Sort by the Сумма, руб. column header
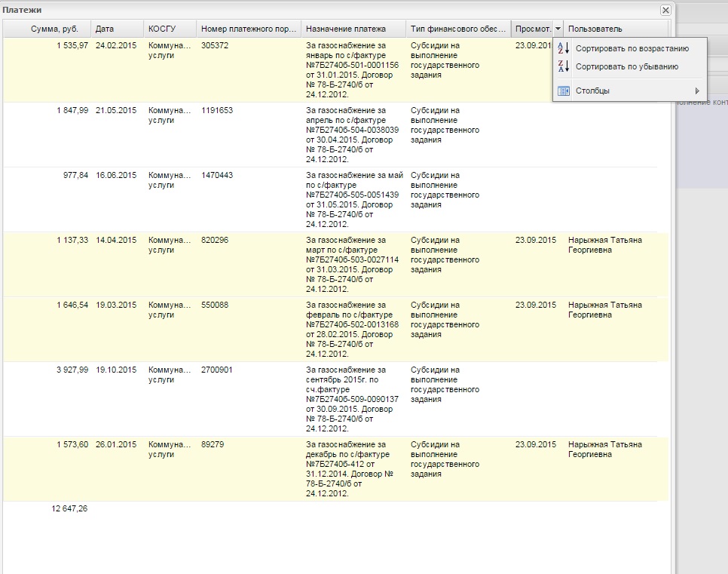 (x=47, y=29)
